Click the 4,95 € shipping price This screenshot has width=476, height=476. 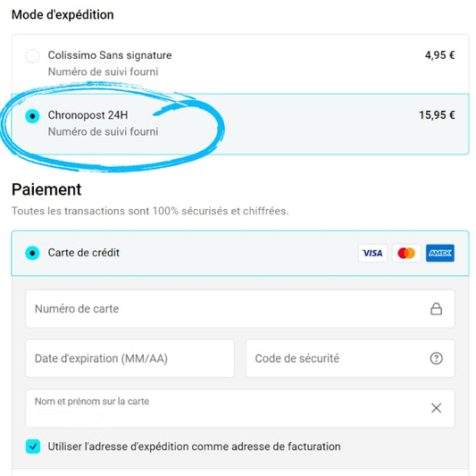439,55
